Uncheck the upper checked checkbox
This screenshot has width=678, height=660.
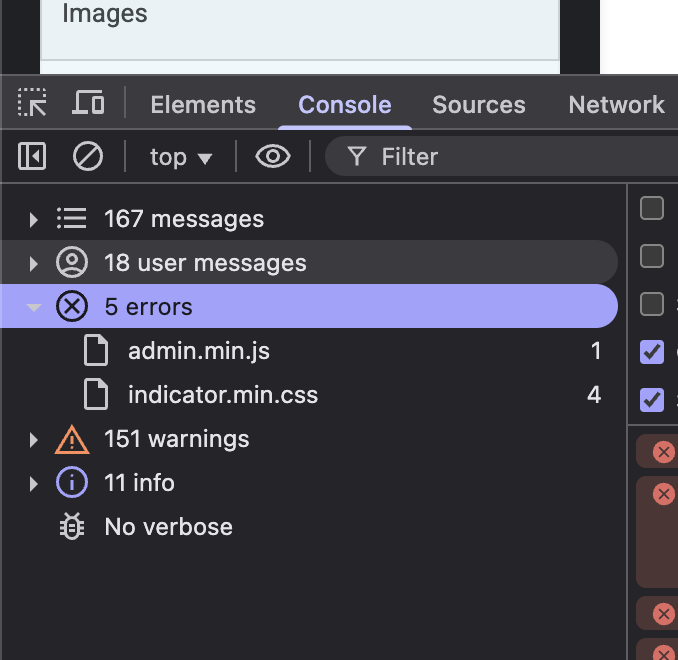tap(652, 351)
